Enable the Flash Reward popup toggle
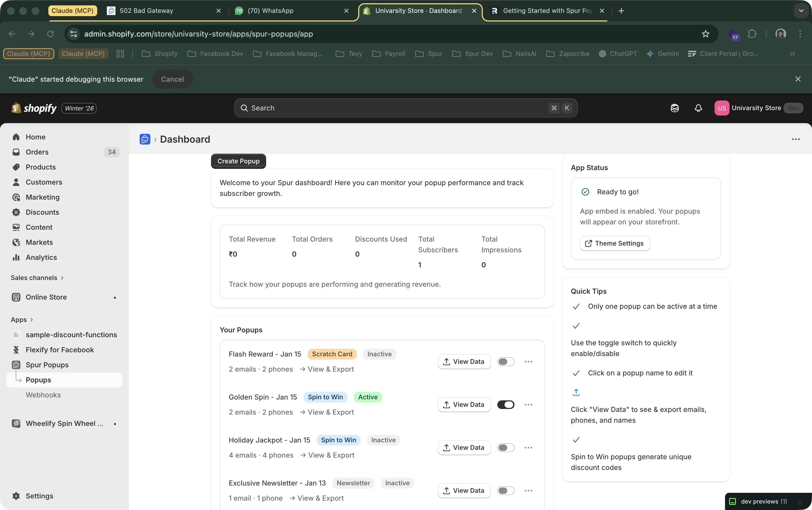812x510 pixels. [x=506, y=361]
